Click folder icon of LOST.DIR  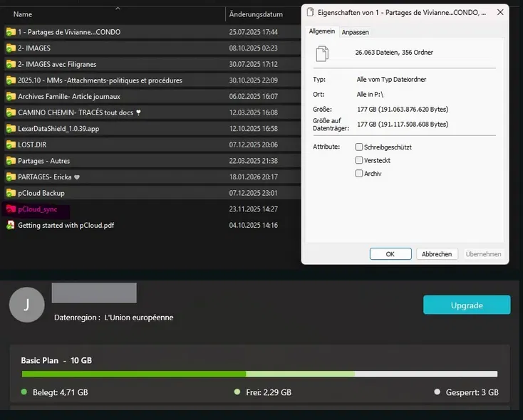11,145
